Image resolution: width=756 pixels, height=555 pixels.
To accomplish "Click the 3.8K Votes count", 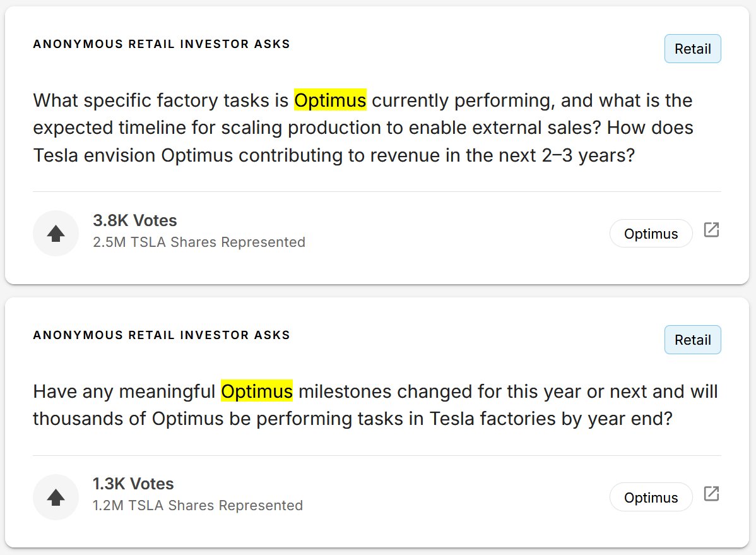I will [135, 220].
